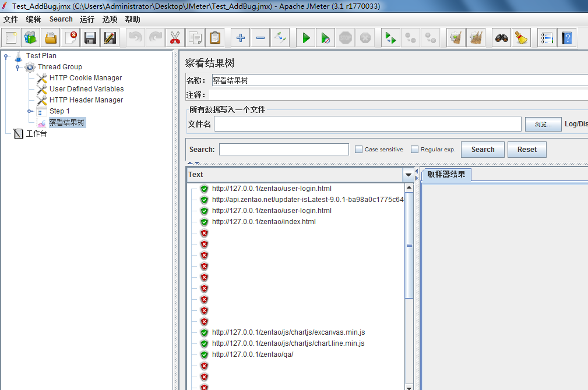Select HTTP Header Manager in tree
The image size is (588, 390).
(x=86, y=100)
